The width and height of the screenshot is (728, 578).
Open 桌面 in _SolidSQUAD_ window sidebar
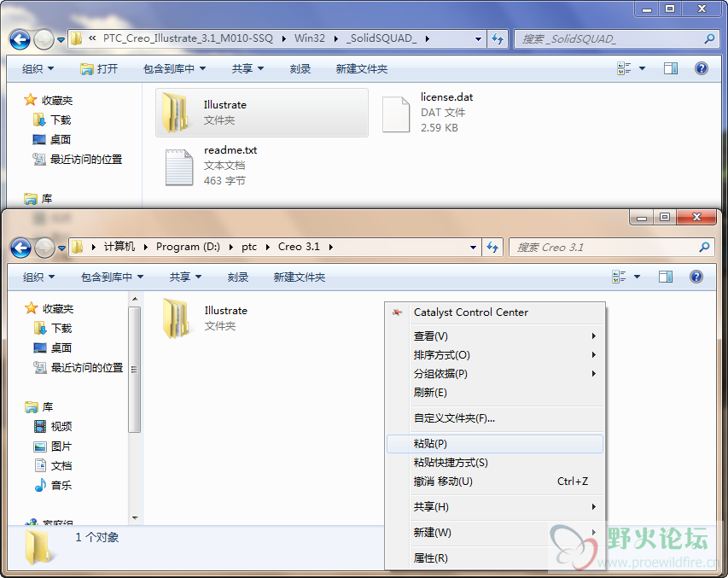coord(51,140)
